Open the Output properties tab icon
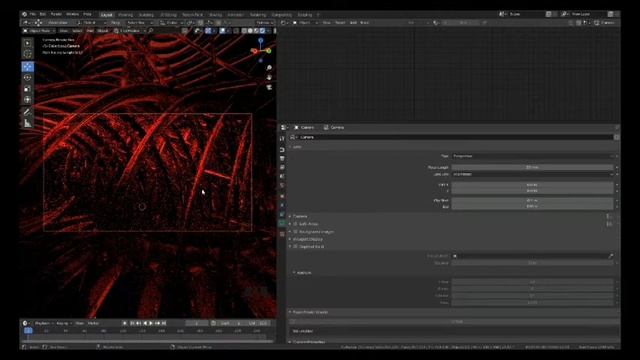Screen dimensions: 640x360 pyautogui.click(x=282, y=158)
